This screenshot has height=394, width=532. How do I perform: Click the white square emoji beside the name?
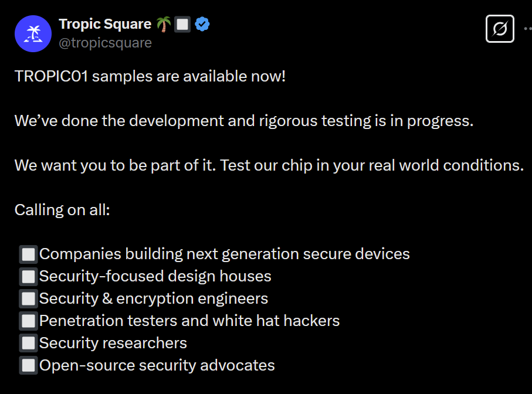182,24
